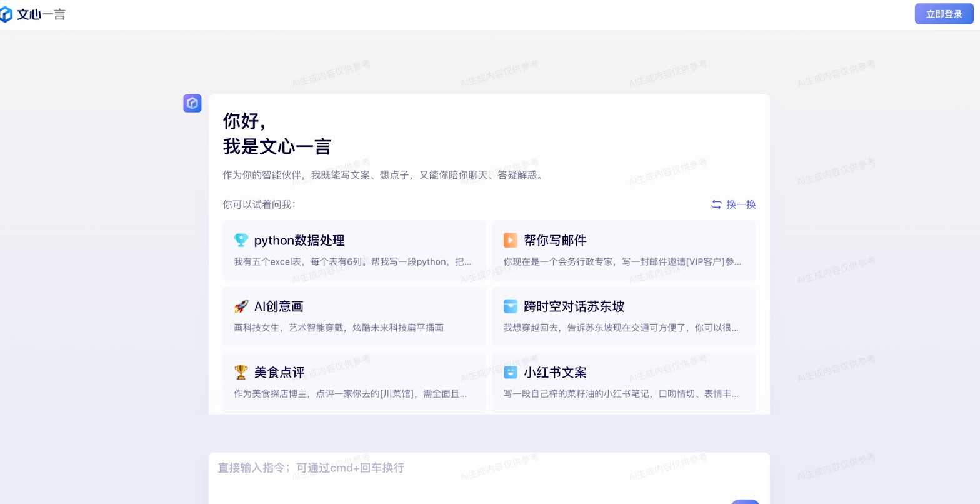Click the 美食点评 title
The height and width of the screenshot is (504, 980).
click(x=279, y=373)
